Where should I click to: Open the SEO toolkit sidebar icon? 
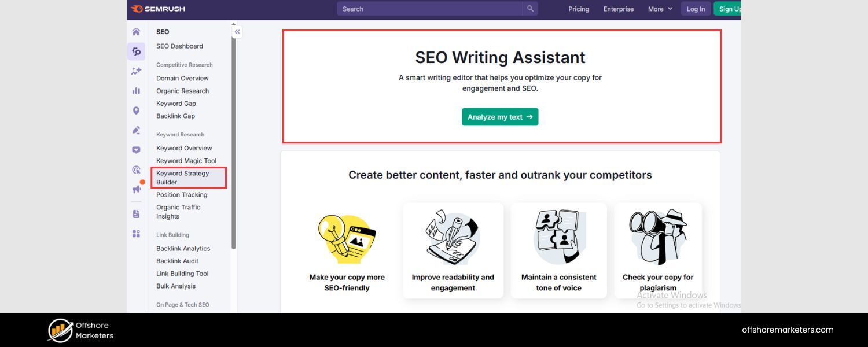[136, 51]
